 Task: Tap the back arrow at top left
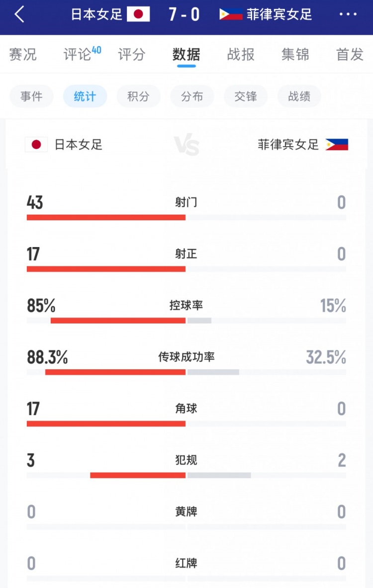click(18, 14)
